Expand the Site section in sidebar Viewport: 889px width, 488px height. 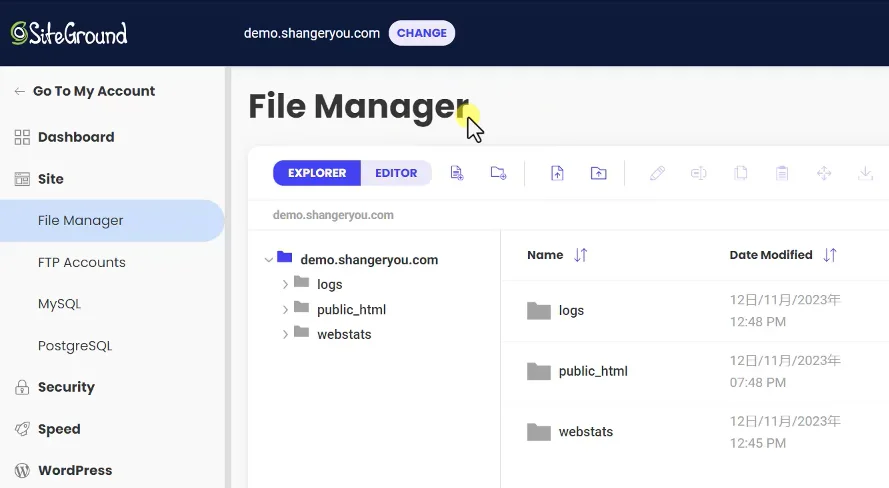coord(50,179)
